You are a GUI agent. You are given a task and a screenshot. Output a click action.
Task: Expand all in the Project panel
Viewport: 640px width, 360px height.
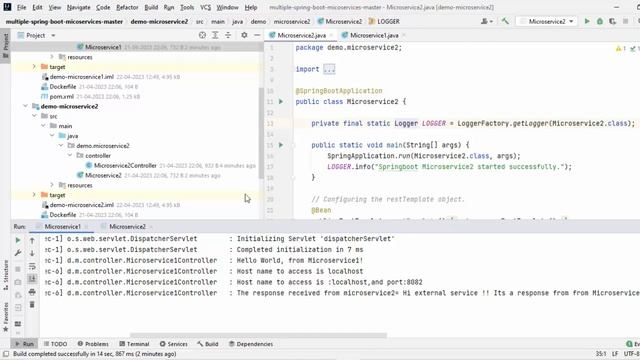[215, 36]
